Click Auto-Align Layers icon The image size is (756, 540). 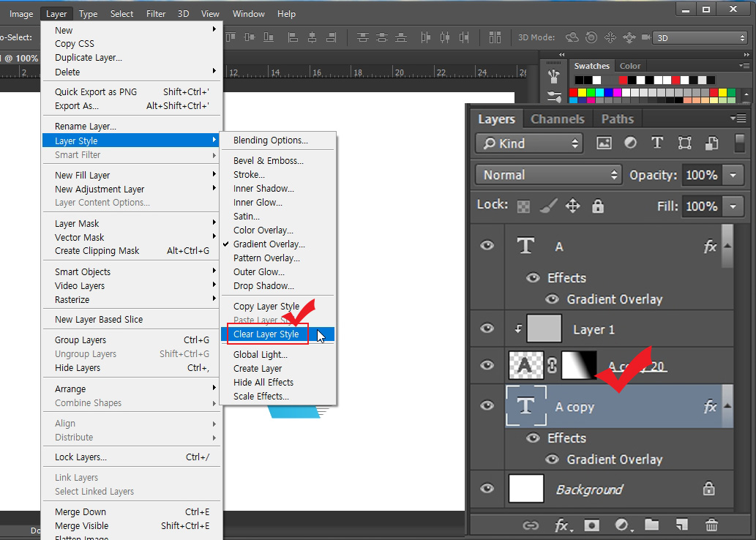click(495, 37)
